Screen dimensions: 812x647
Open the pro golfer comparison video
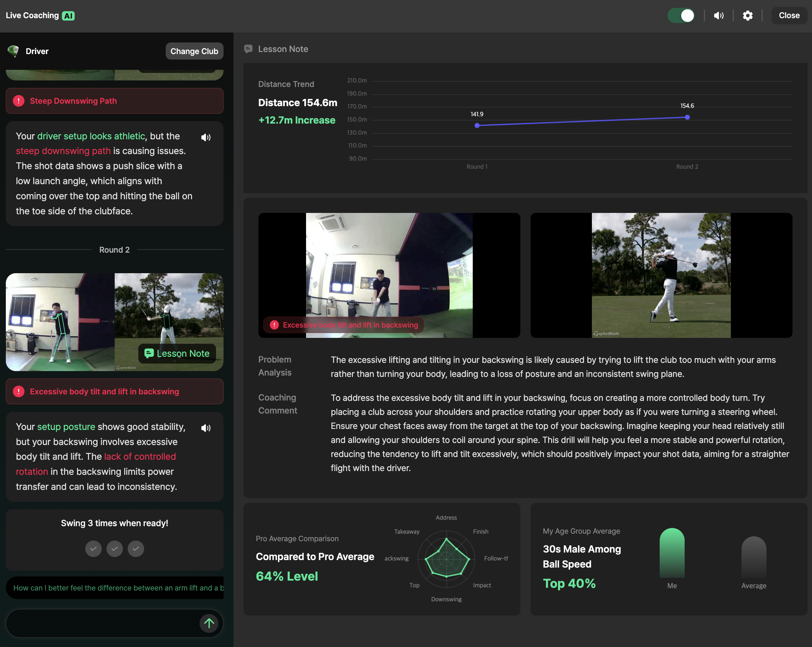click(x=661, y=275)
